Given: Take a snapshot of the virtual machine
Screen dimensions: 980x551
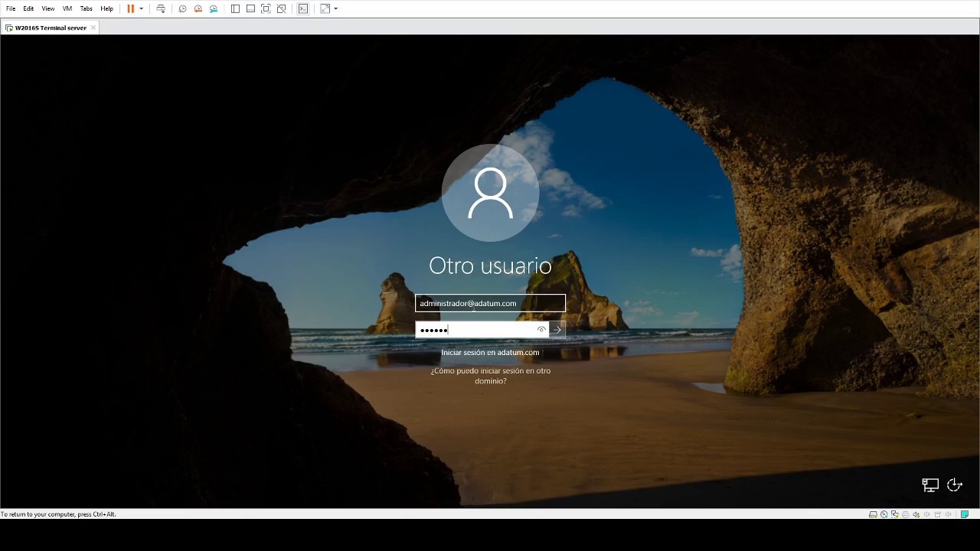Looking at the screenshot, I should point(182,8).
